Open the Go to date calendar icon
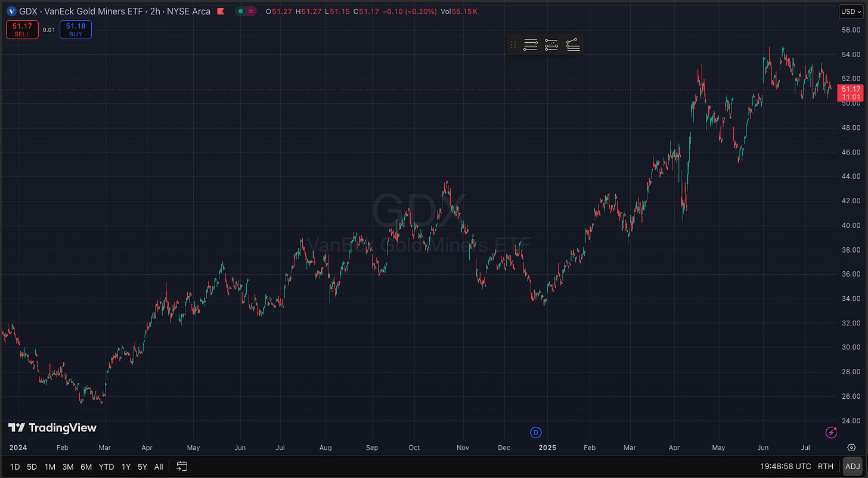 [182, 467]
